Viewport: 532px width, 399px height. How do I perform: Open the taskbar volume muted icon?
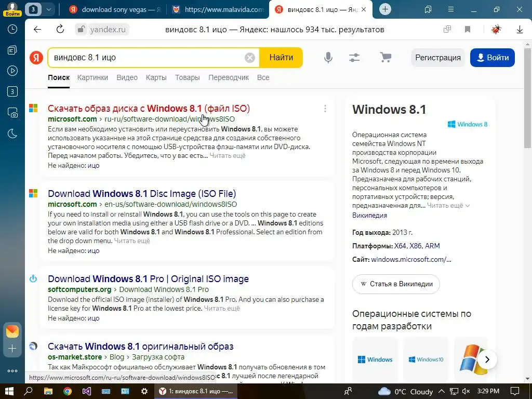[x=466, y=391]
